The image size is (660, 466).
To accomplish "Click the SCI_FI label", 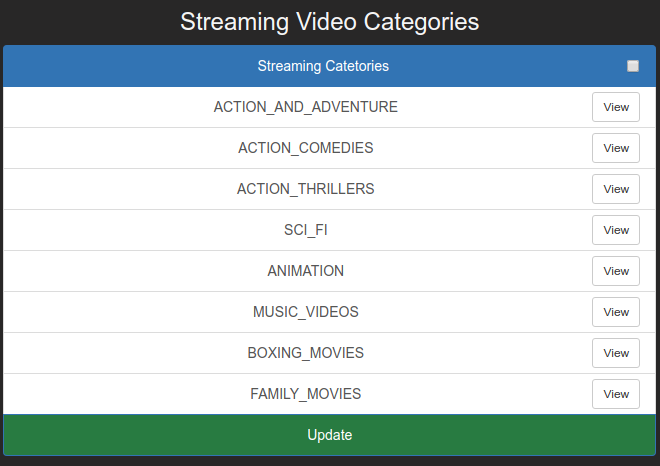I will click(x=306, y=230).
